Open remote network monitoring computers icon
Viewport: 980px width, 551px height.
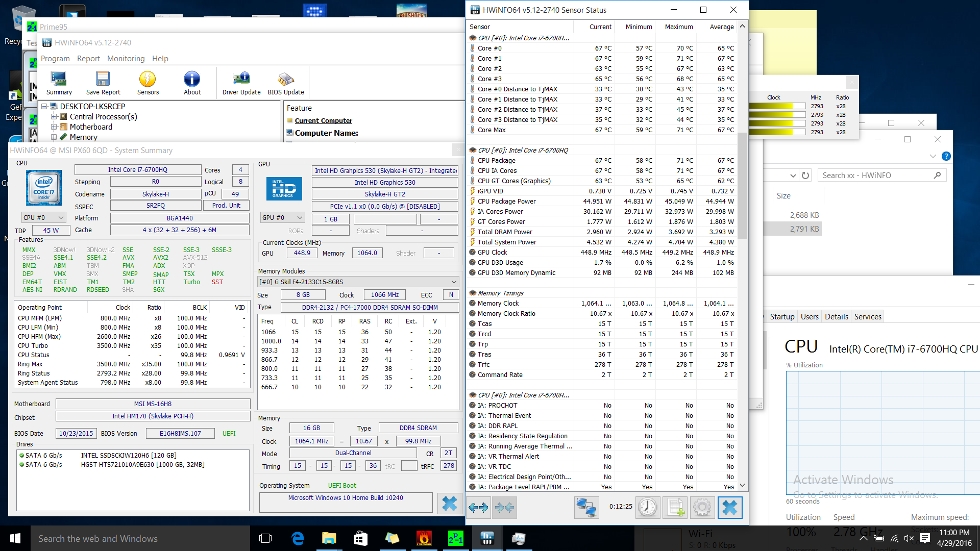[586, 507]
